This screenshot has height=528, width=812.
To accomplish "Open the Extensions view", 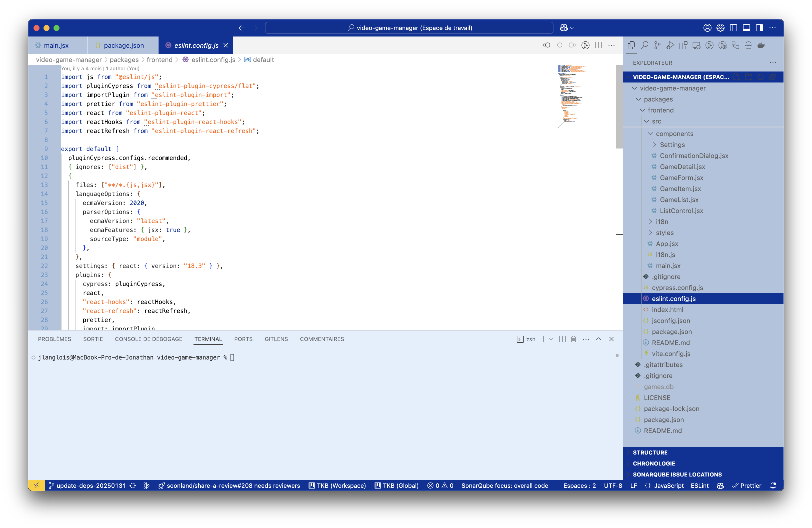I will click(683, 45).
